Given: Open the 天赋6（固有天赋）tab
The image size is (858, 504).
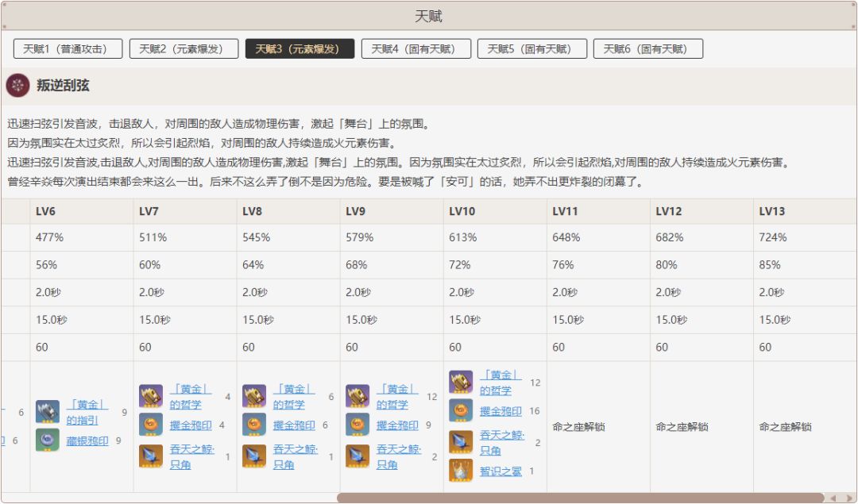Looking at the screenshot, I should (648, 48).
